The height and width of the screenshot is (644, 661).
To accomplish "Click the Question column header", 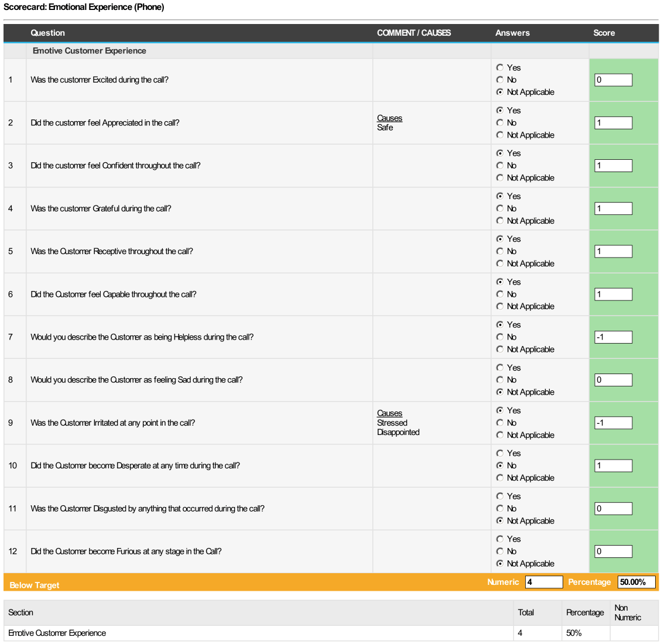I will click(x=48, y=33).
